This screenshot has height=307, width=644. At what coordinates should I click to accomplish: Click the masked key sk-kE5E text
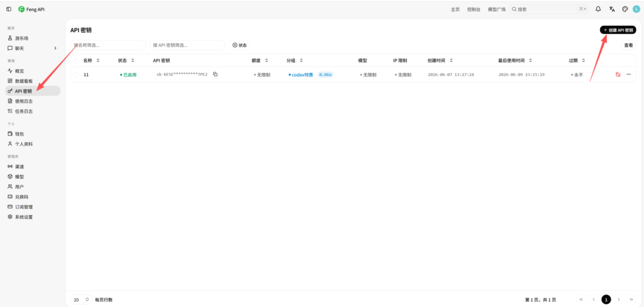pyautogui.click(x=182, y=74)
